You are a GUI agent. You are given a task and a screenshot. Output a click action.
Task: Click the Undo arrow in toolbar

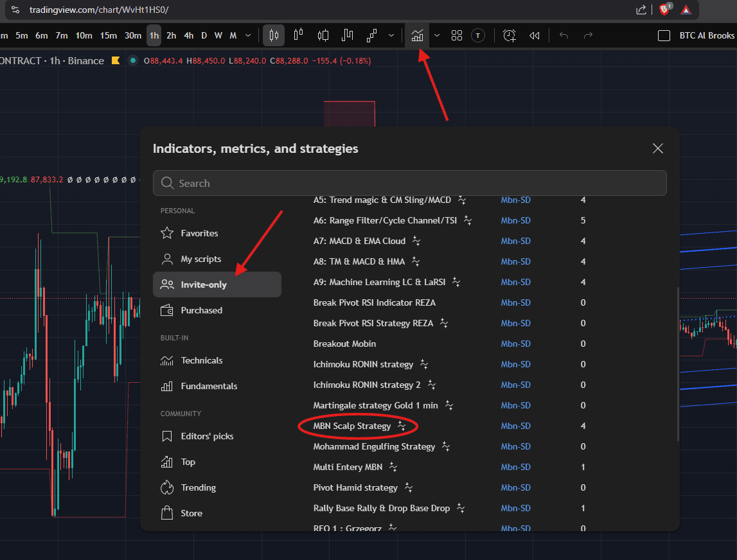pos(564,35)
